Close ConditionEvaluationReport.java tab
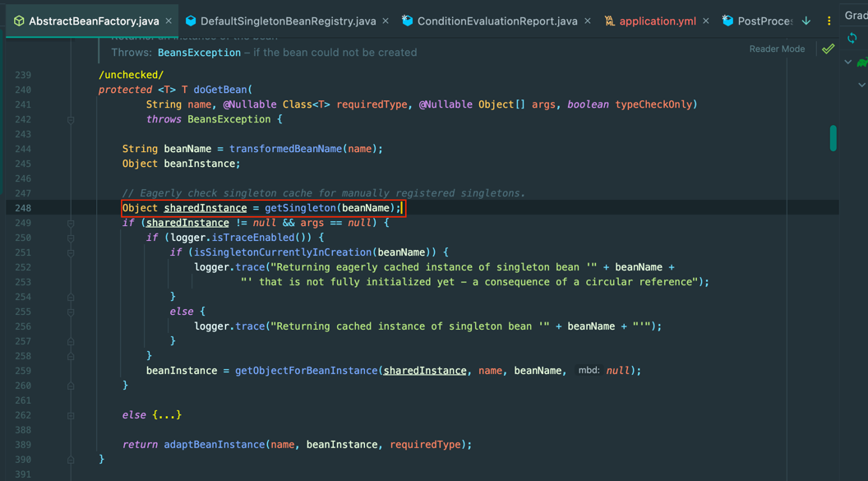 coord(588,21)
